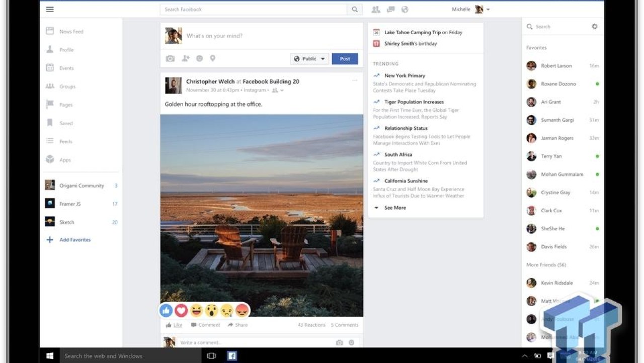Viewport: 644px width, 363px height.
Task: Open Task View on the taskbar
Action: (x=212, y=356)
